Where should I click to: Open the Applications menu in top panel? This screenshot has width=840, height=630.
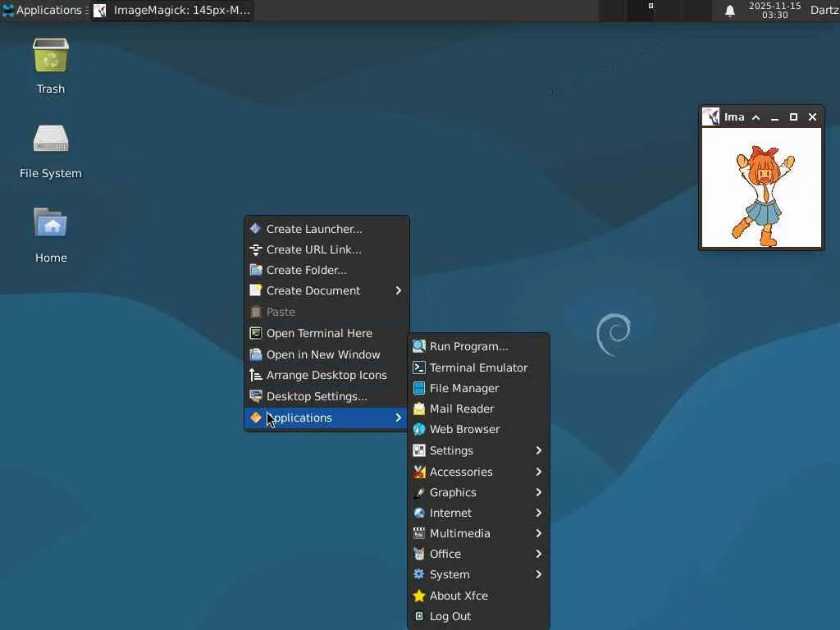[x=43, y=10]
